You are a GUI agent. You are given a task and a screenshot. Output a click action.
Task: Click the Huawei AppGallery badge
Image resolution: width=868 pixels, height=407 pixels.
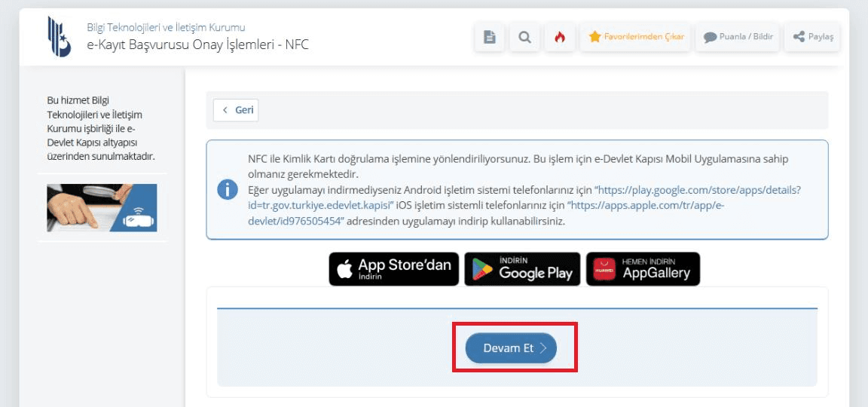[x=643, y=269]
